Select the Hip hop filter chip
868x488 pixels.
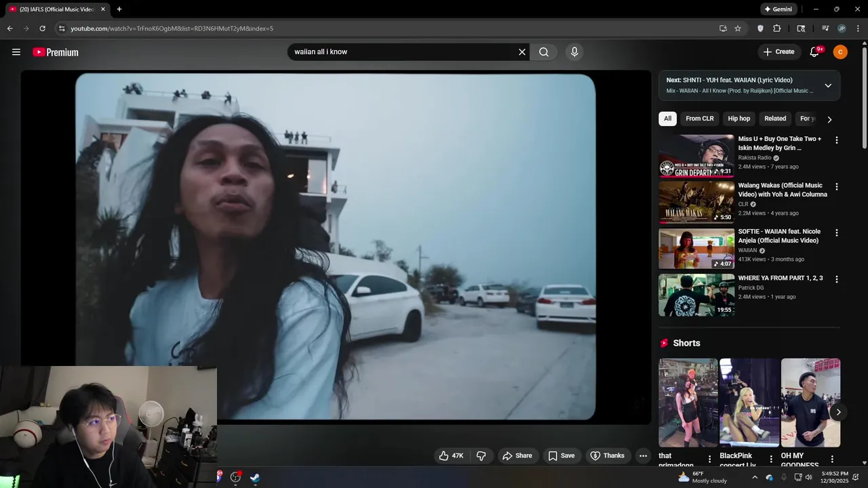point(738,119)
